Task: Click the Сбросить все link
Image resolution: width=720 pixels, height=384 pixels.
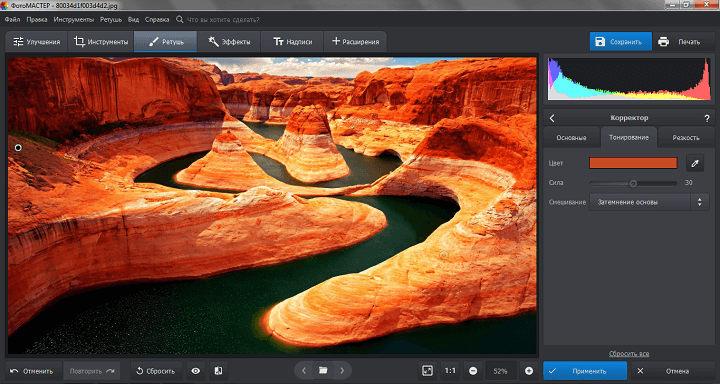Action: (x=629, y=354)
